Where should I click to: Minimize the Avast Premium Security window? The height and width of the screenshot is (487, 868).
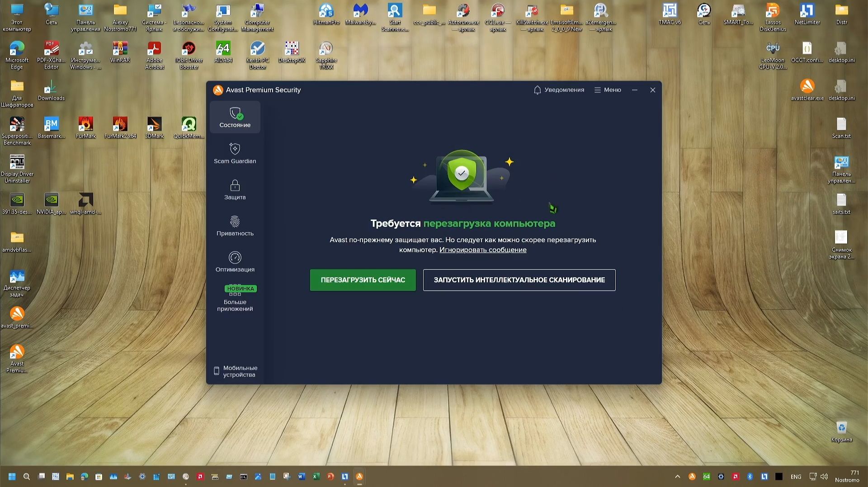[x=635, y=90]
